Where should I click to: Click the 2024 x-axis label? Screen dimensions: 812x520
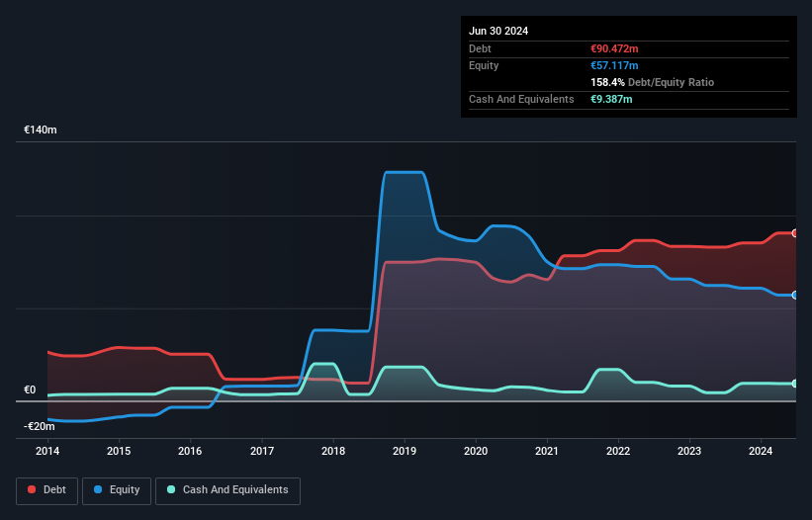pos(761,451)
